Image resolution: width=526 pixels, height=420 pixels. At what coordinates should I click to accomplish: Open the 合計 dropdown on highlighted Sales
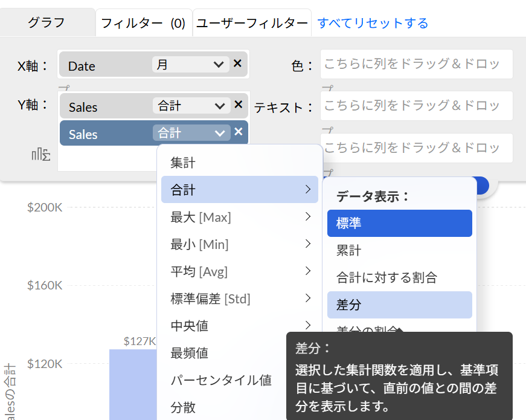coord(190,132)
